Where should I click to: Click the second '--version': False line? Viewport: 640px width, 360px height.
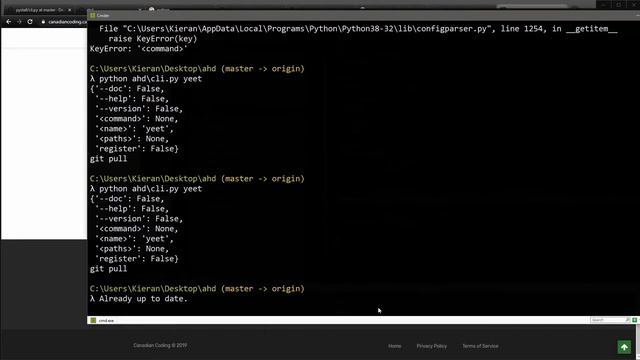click(x=139, y=219)
